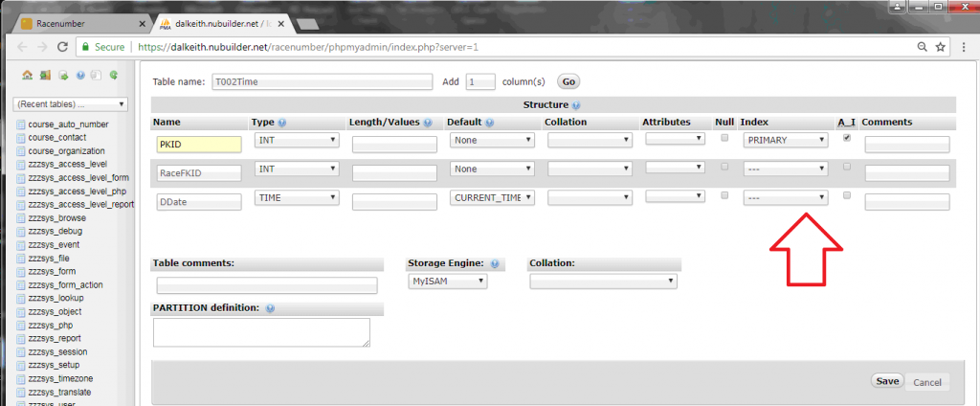Screen dimensions: 980x406
Task: Click the Add columns number field
Action: pyautogui.click(x=480, y=82)
